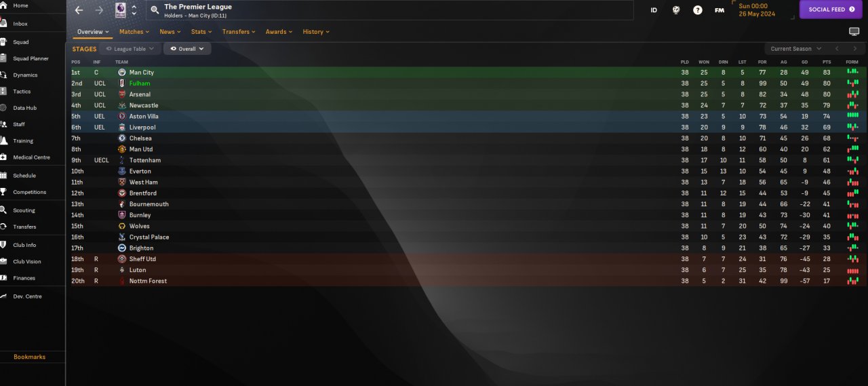
Task: Expand the Overall filter dropdown
Action: tap(187, 49)
